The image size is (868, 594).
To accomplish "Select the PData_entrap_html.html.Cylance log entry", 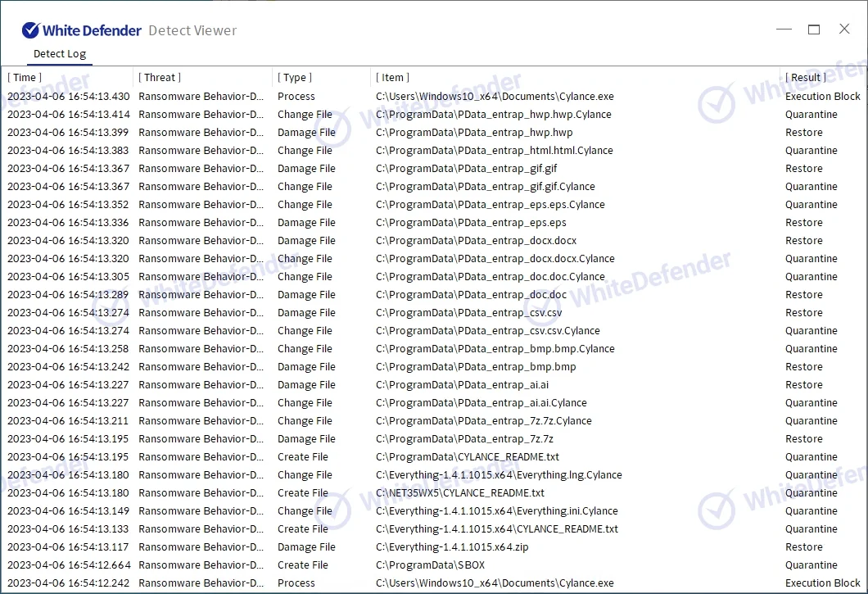I will [494, 151].
